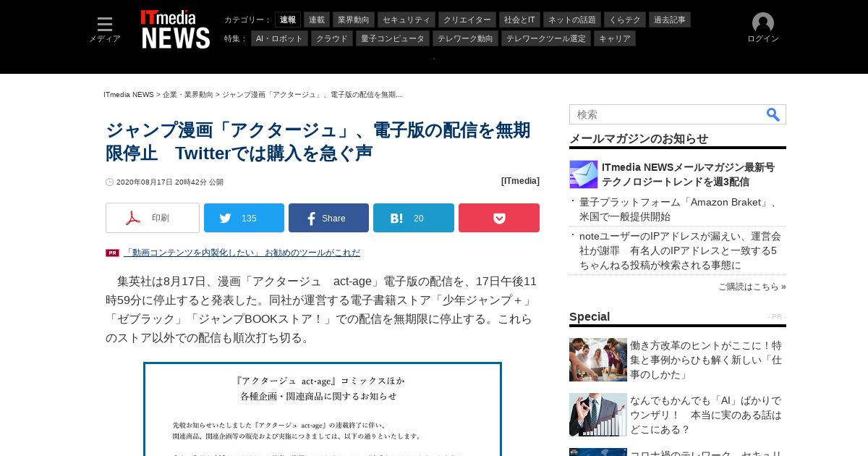Enlarge the アクタージュ announcement image
The width and height of the screenshot is (868, 456).
click(323, 410)
